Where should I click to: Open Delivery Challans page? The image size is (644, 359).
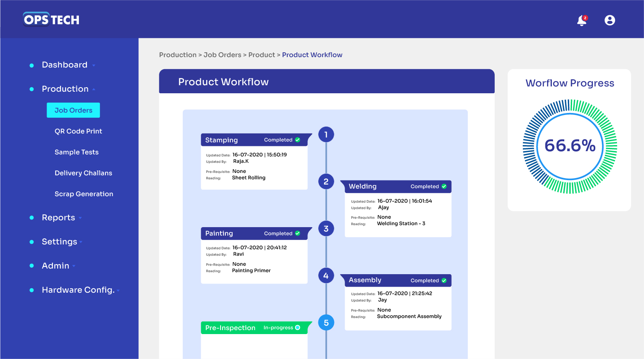[x=83, y=173]
